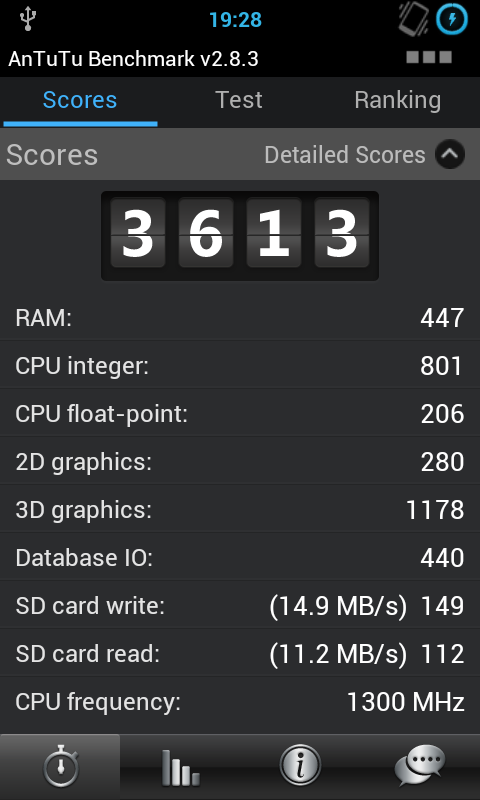The width and height of the screenshot is (480, 800).
Task: Switch to the Test tab
Action: click(239, 100)
